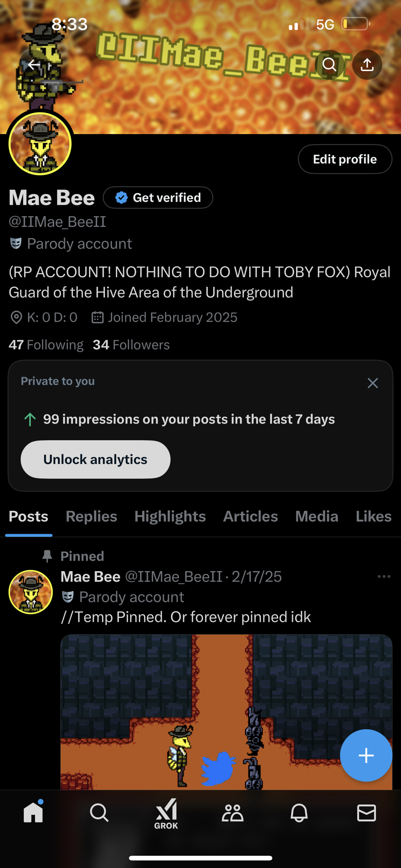Open the Grok tab icon
The image size is (401, 868).
[x=166, y=813]
